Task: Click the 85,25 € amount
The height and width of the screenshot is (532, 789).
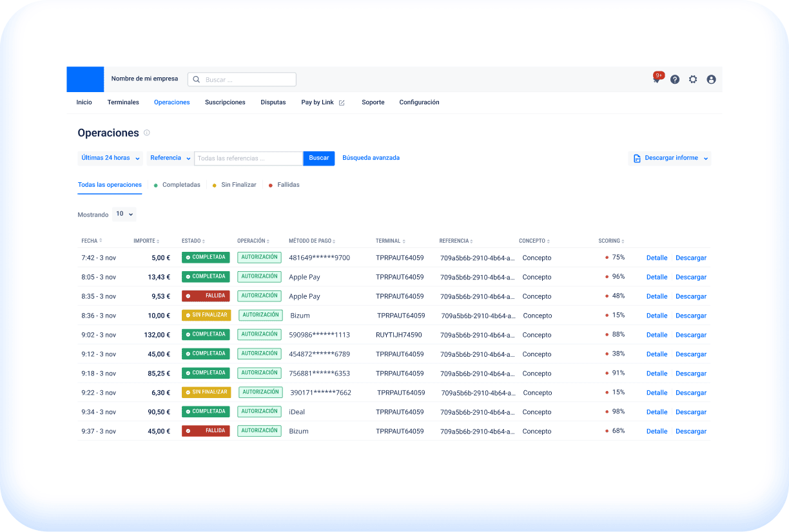Action: 159,374
